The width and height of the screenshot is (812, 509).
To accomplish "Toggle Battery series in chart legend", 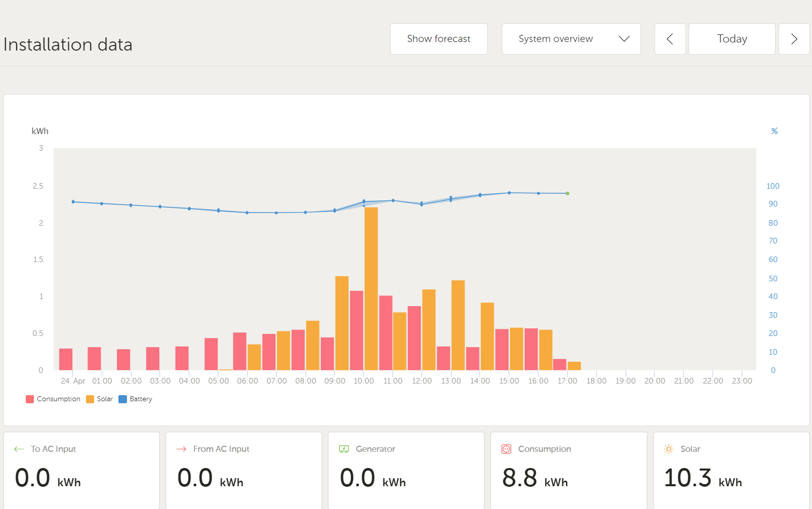I will point(141,399).
